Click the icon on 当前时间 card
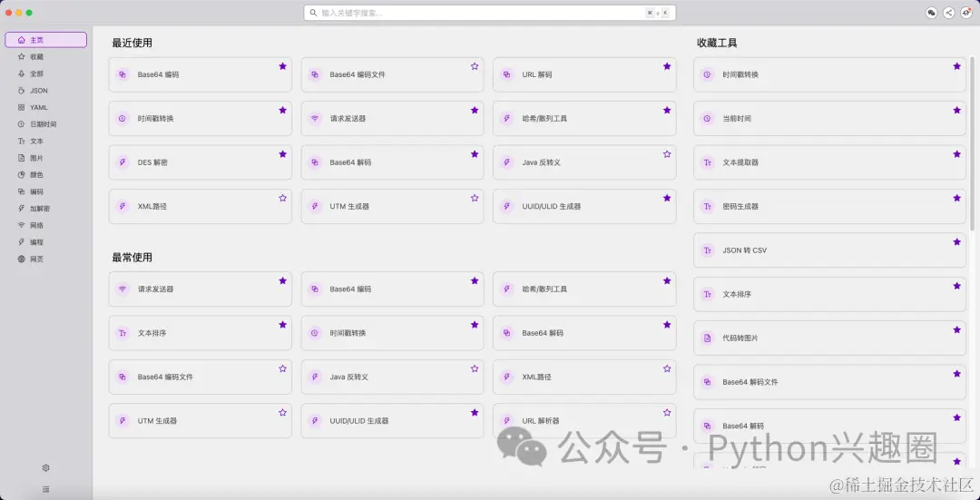 pyautogui.click(x=708, y=118)
